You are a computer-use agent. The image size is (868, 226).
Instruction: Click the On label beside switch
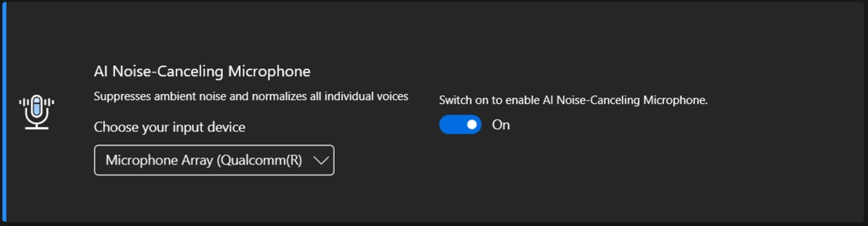pos(501,125)
